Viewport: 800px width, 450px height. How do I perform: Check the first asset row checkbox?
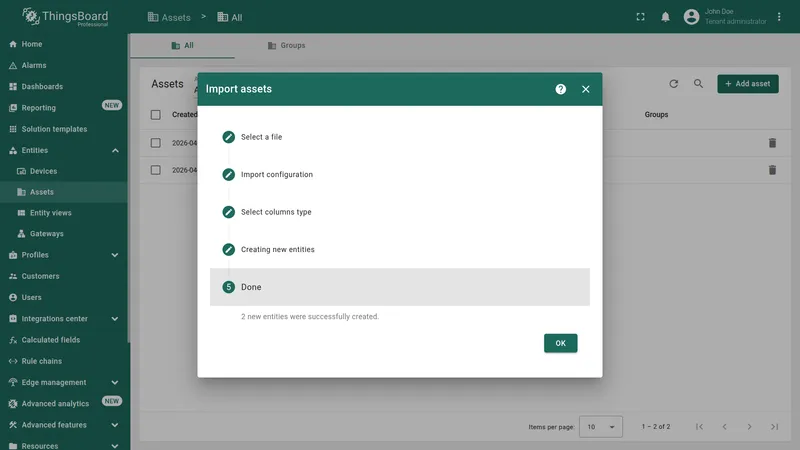point(156,143)
